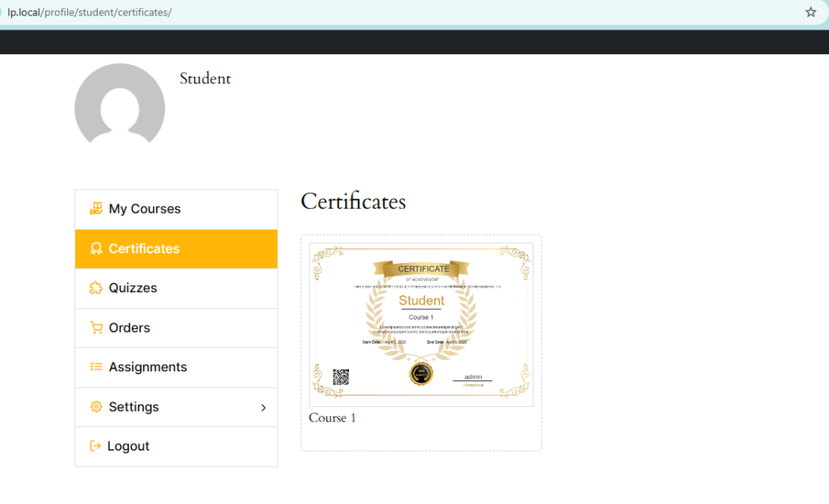The height and width of the screenshot is (504, 829).
Task: Click the QR code on the certificate
Action: click(x=341, y=376)
